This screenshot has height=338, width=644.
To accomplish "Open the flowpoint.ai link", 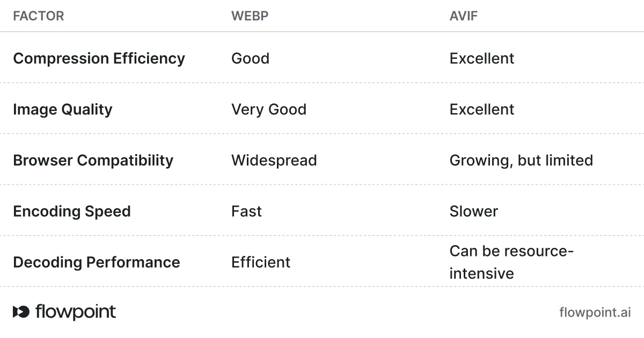I will 595,312.
